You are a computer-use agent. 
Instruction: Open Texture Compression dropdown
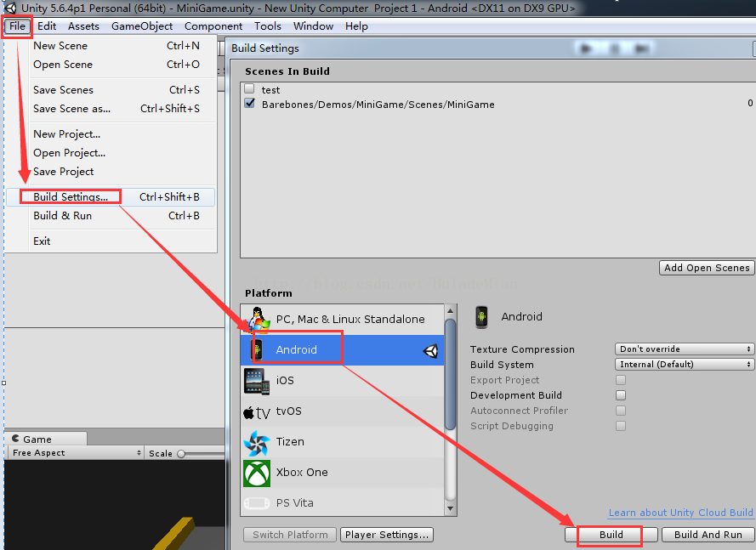(685, 349)
